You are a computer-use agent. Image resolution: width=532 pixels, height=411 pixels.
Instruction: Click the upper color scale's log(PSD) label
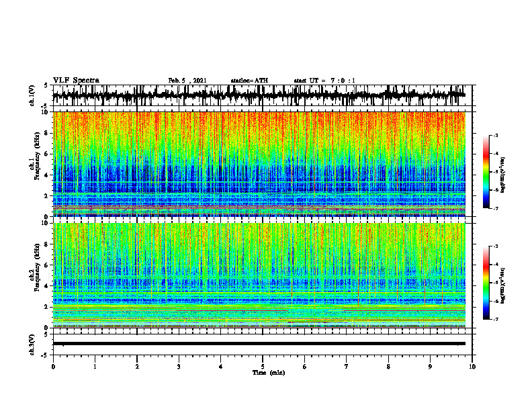tap(503, 175)
